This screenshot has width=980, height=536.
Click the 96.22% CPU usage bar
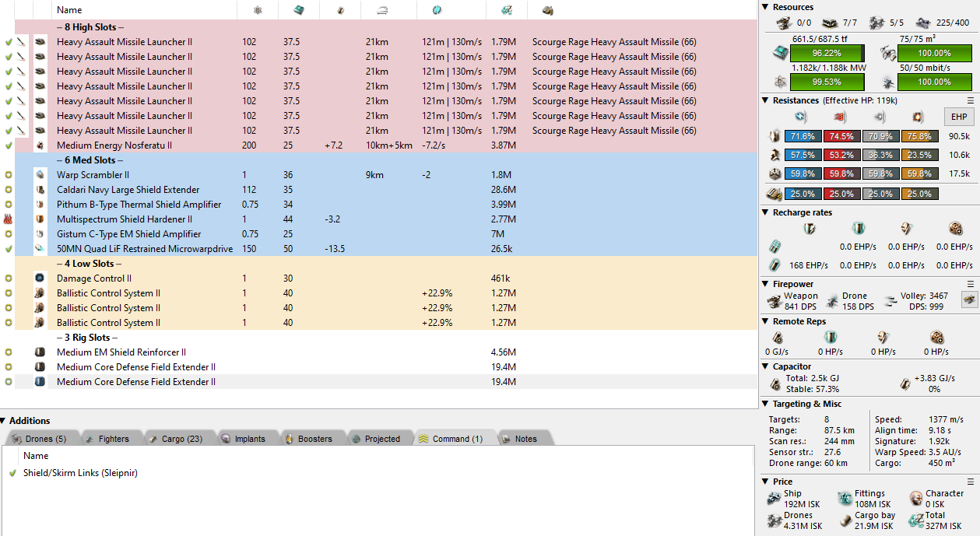point(826,53)
